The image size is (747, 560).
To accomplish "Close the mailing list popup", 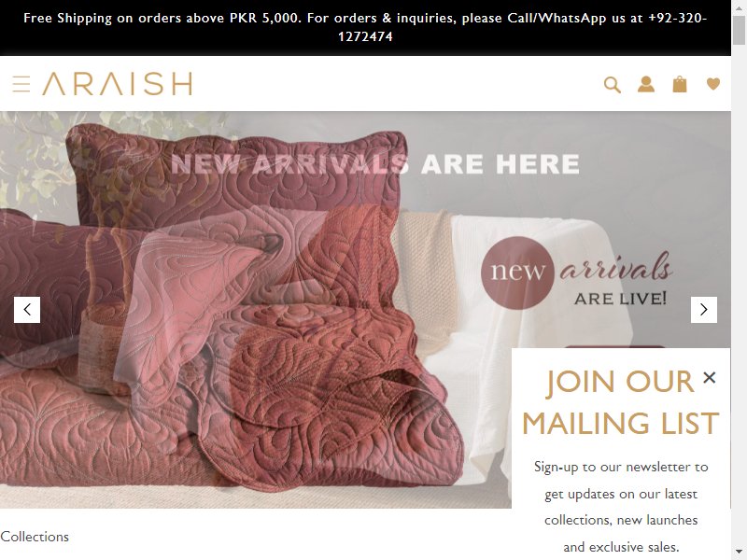I will pos(710,378).
